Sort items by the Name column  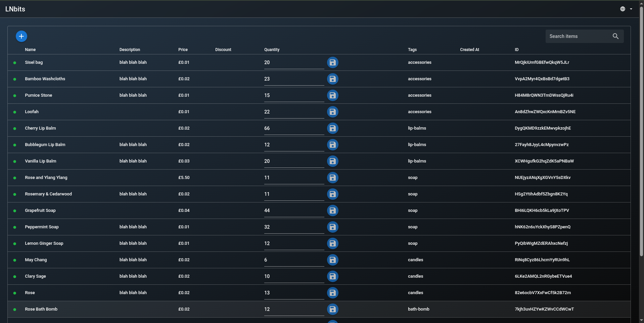(x=30, y=49)
